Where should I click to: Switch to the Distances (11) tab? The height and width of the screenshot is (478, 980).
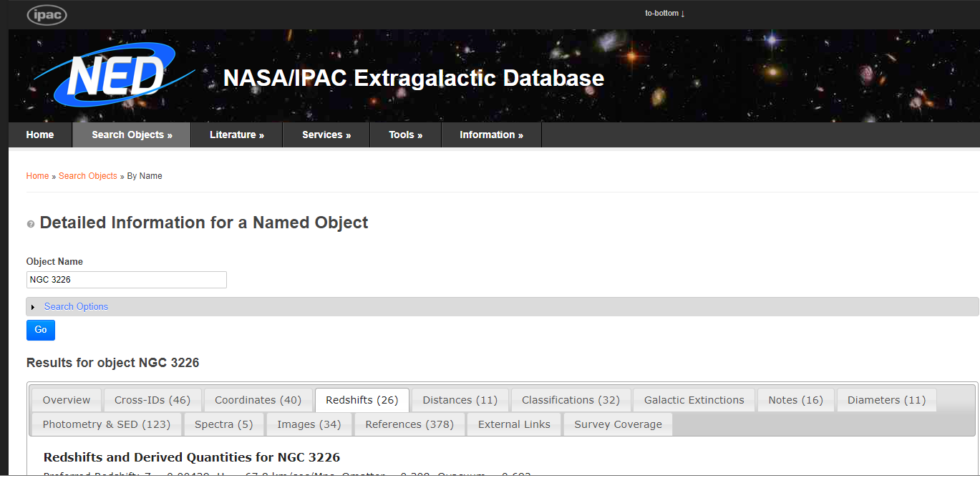click(460, 400)
